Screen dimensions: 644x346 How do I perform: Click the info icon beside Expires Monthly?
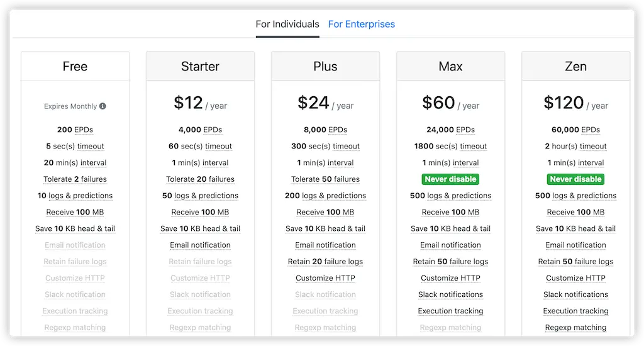click(103, 106)
